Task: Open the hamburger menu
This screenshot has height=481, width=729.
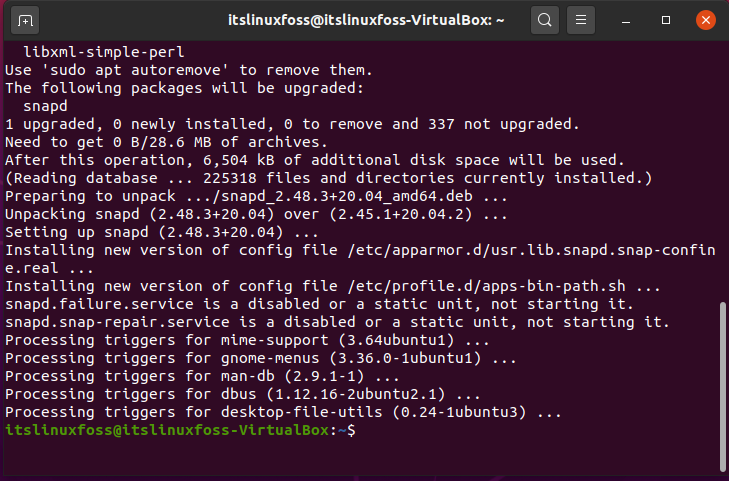Action: (581, 20)
